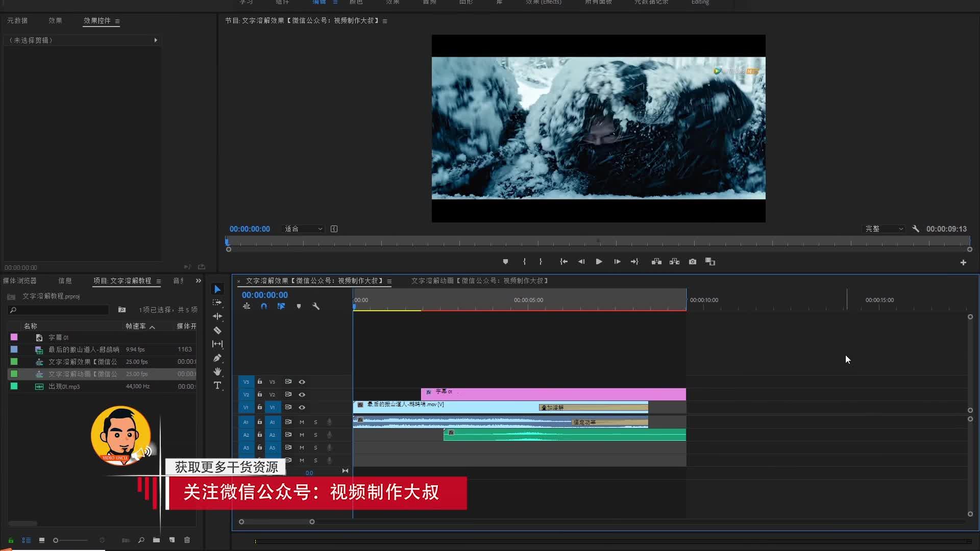Switch to 元数据 tab
The image size is (980, 551).
click(x=17, y=20)
